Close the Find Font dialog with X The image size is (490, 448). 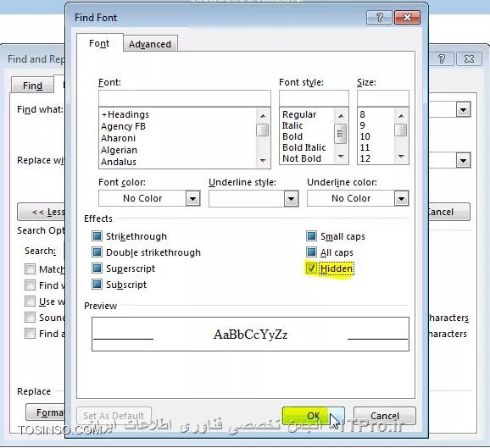tap(407, 17)
